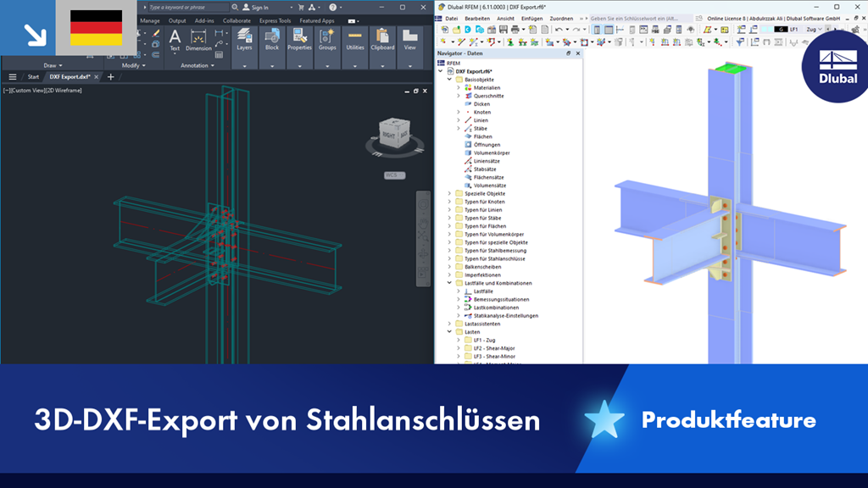The width and height of the screenshot is (868, 488).
Task: Click the AutoCAD search magnifier icon
Action: (x=235, y=7)
